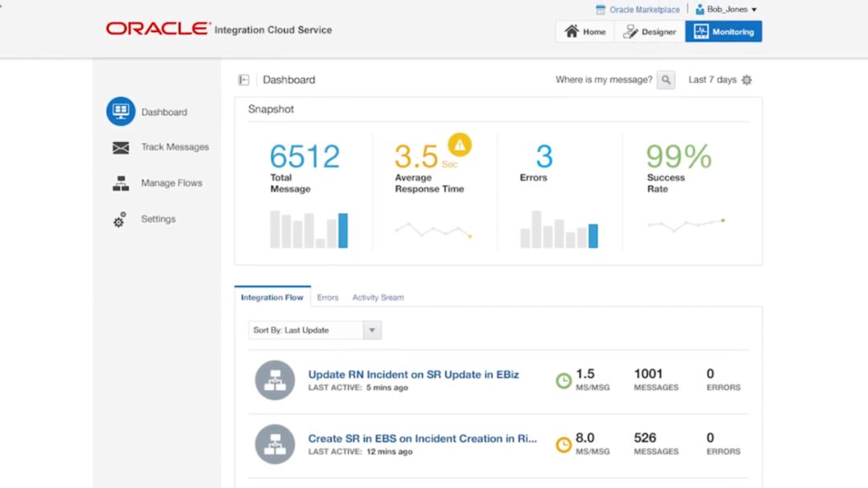Click the Manage Flows hierarchy icon
The width and height of the screenshot is (868, 488).
(x=121, y=183)
